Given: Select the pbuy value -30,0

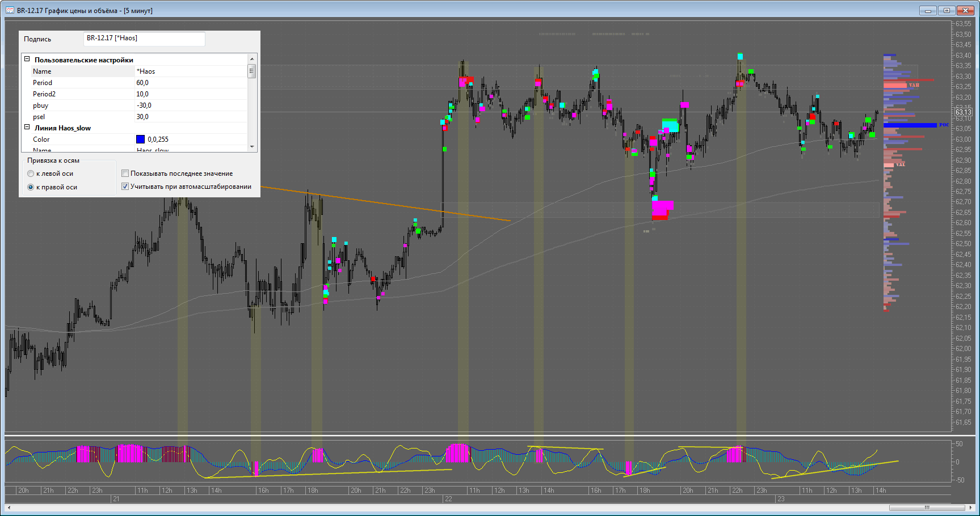Looking at the screenshot, I should pyautogui.click(x=191, y=105).
